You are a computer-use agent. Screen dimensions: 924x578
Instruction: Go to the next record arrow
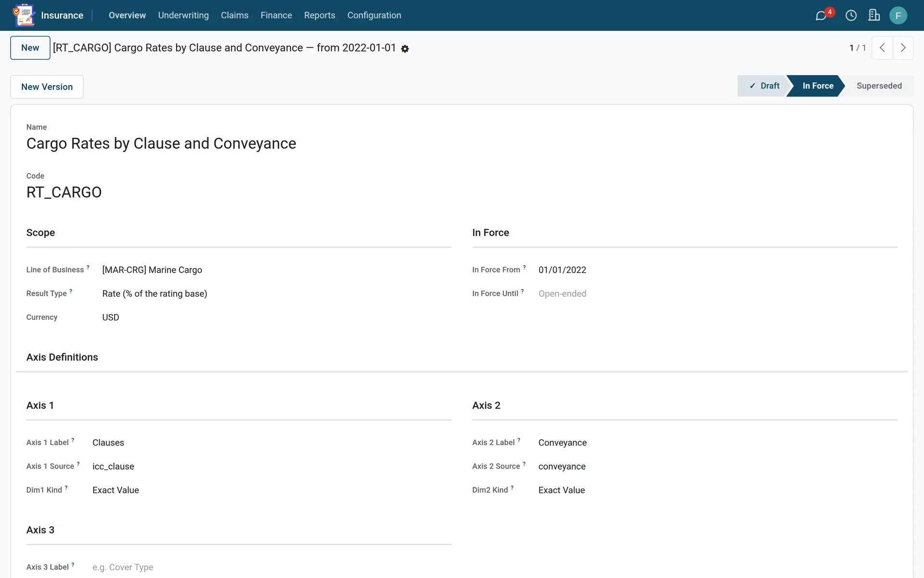click(x=903, y=48)
